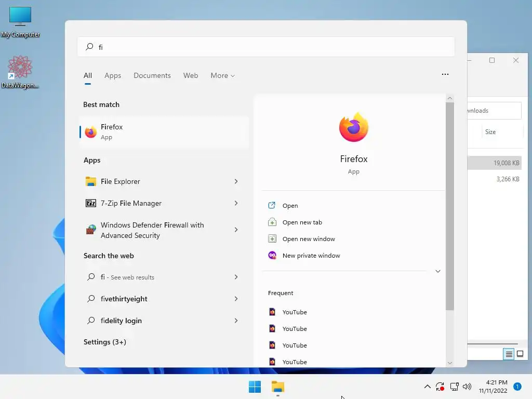The height and width of the screenshot is (399, 532).
Task: Show Settings (3+) results
Action: [105, 342]
